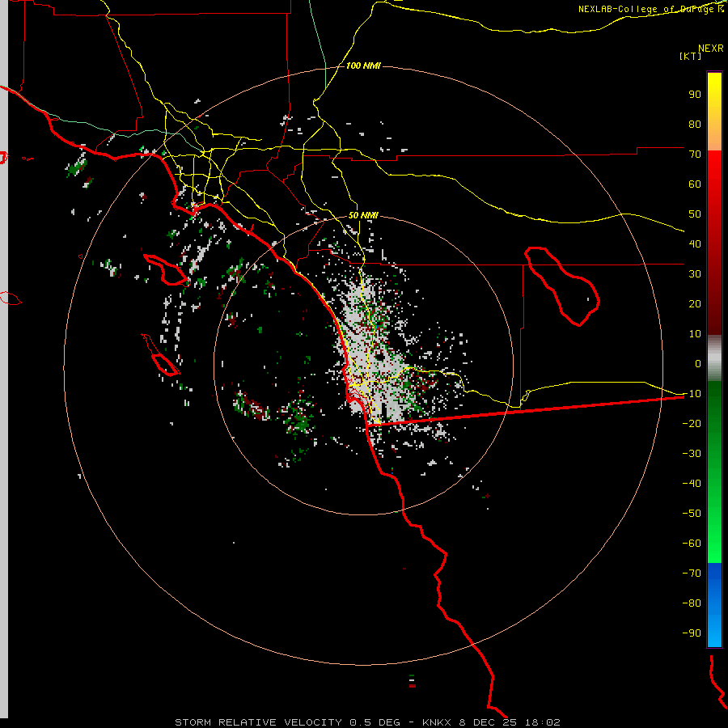This screenshot has width=728, height=728.
Task: Click the 0.5 DEG elevation text
Action: pyautogui.click(x=375, y=722)
